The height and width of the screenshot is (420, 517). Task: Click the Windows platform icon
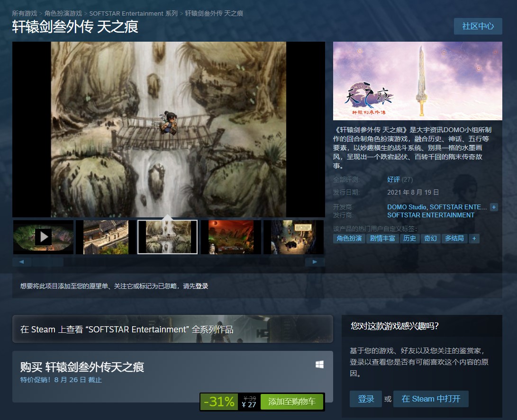(x=319, y=364)
